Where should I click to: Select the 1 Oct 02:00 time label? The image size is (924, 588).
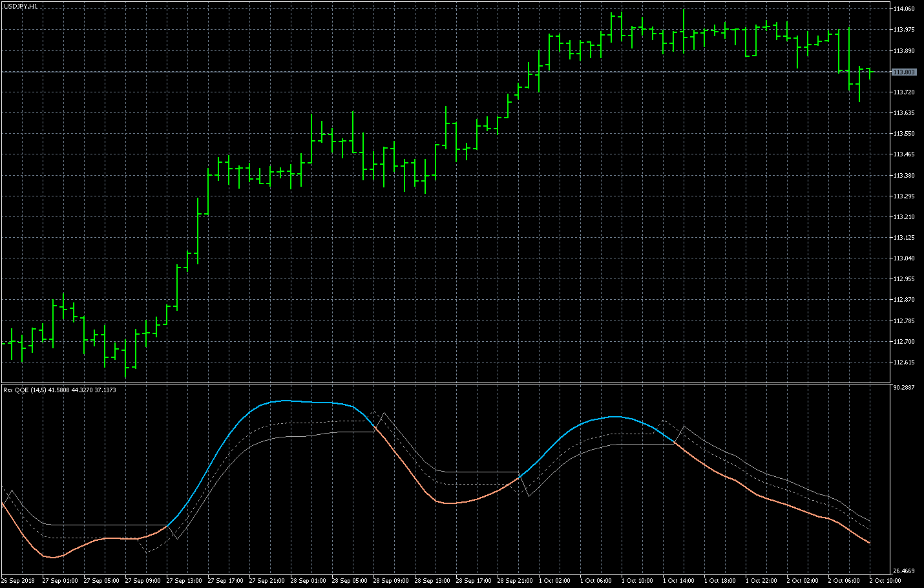(554, 581)
